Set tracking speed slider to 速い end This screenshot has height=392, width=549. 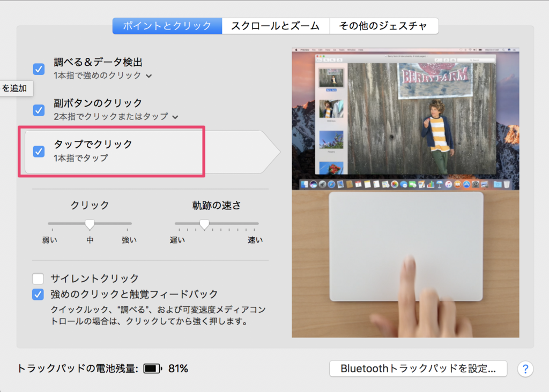[257, 223]
